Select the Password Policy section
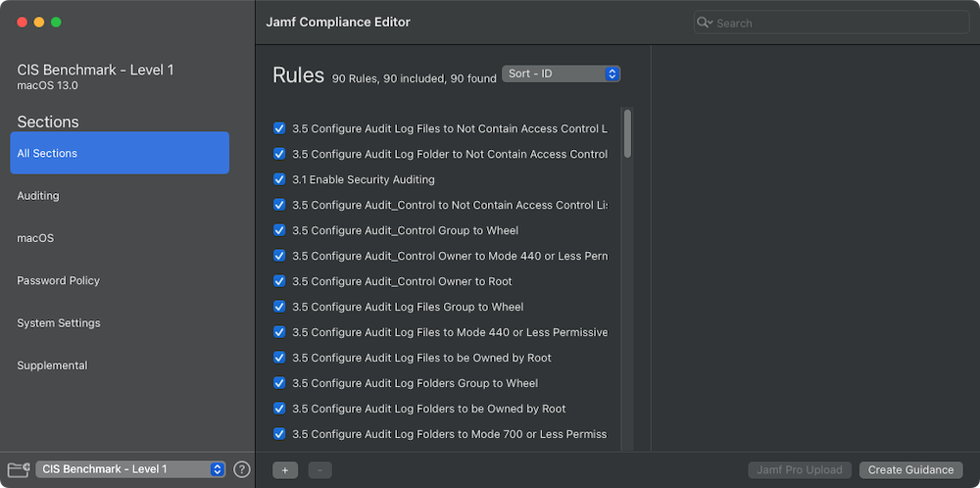Image resolution: width=980 pixels, height=488 pixels. pos(59,280)
